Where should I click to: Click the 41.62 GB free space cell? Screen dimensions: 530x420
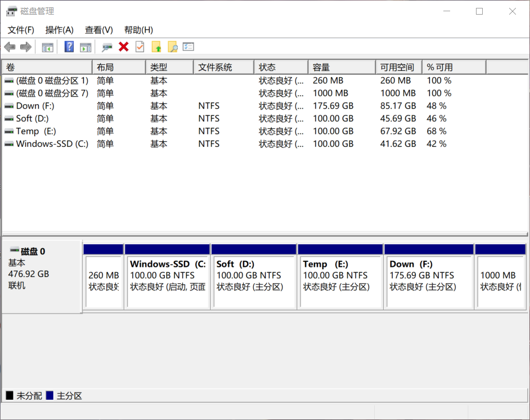click(398, 144)
